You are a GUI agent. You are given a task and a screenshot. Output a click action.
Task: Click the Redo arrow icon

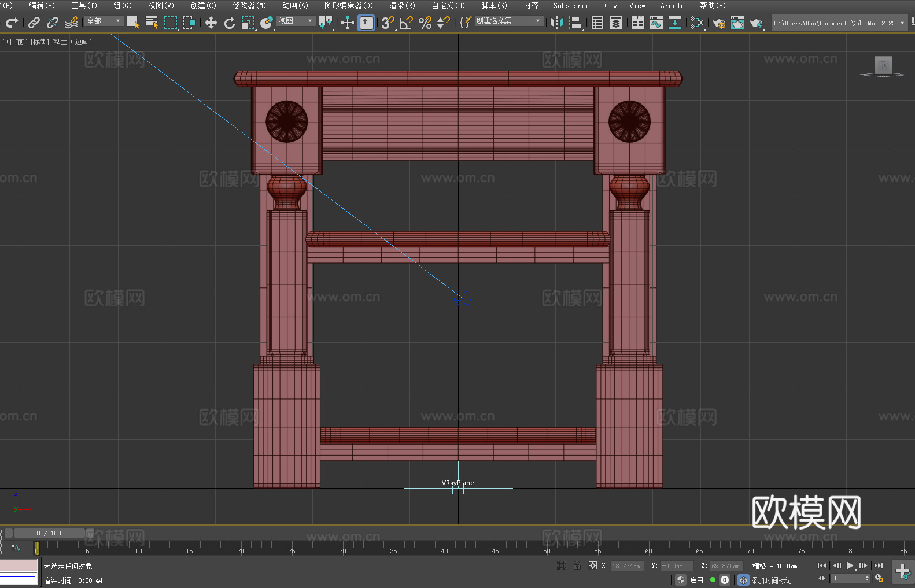click(12, 23)
